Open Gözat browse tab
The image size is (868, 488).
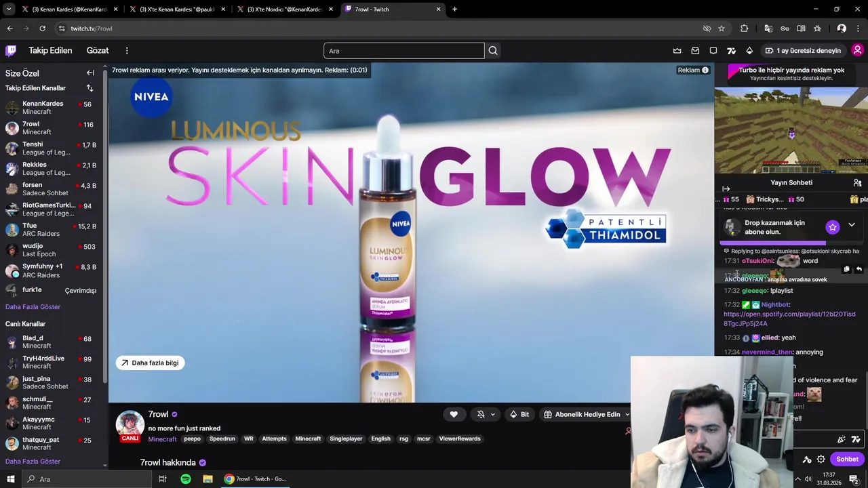point(98,50)
